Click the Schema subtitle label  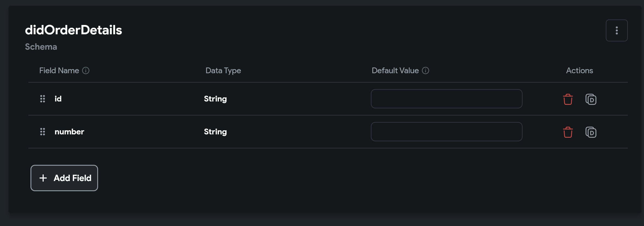click(41, 47)
